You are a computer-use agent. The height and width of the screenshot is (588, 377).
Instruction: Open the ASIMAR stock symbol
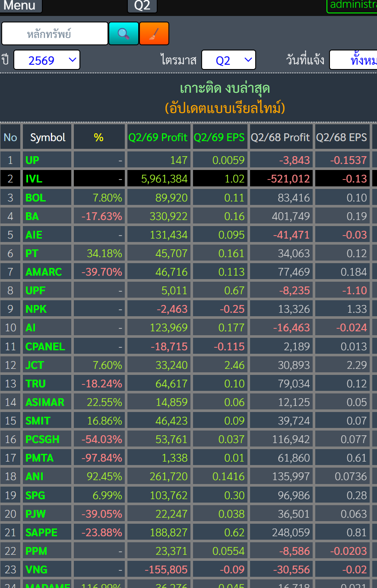[45, 402]
